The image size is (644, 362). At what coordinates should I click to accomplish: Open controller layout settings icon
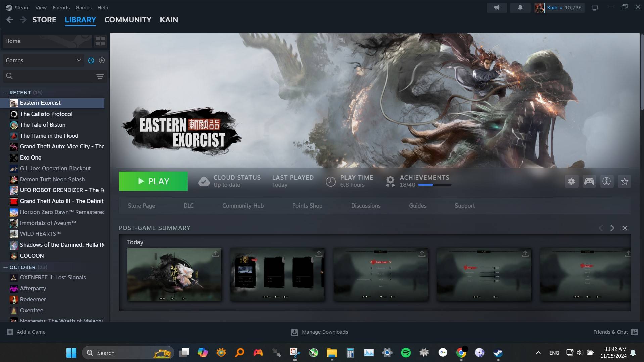click(589, 181)
